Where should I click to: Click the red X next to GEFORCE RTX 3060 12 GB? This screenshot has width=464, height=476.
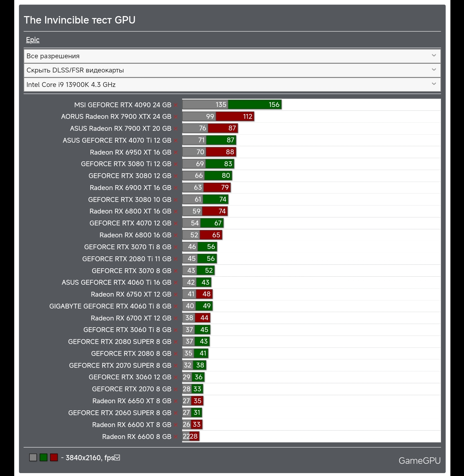coord(176,377)
